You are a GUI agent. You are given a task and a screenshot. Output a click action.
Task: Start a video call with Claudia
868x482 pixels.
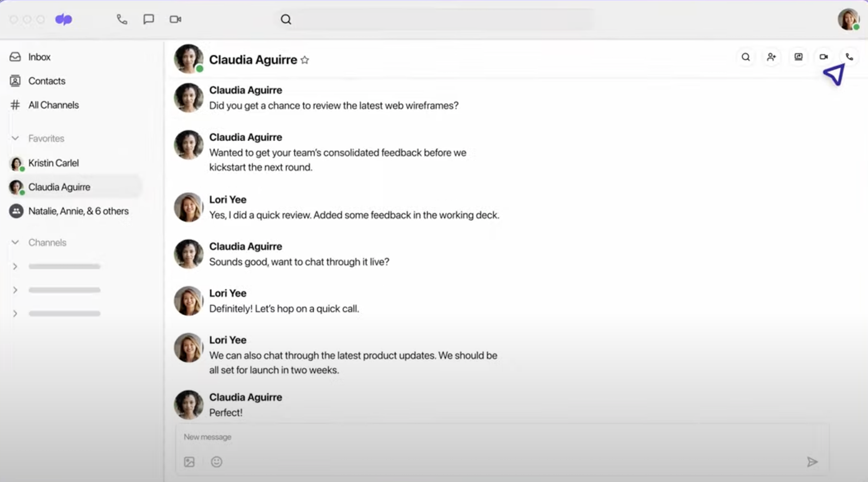tap(824, 57)
